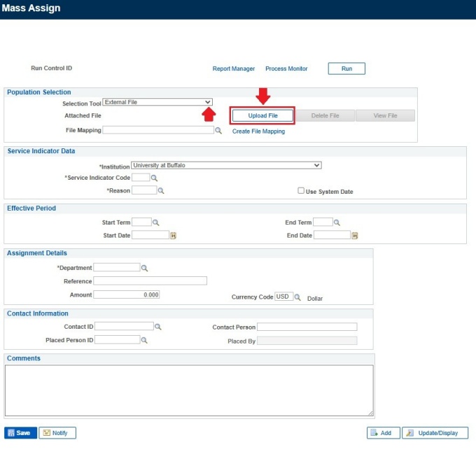This screenshot has height=468, width=476.
Task: Open the Process Monitor link
Action: 286,69
